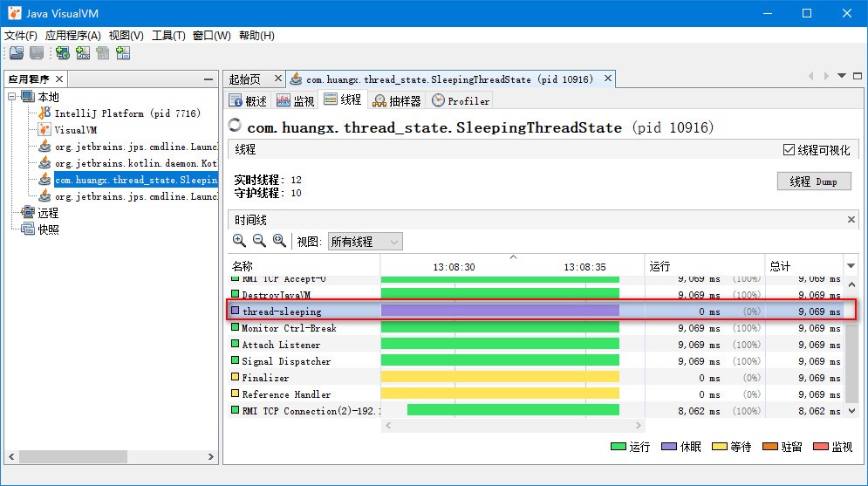Click the 快照 snapshots icon

(28, 229)
